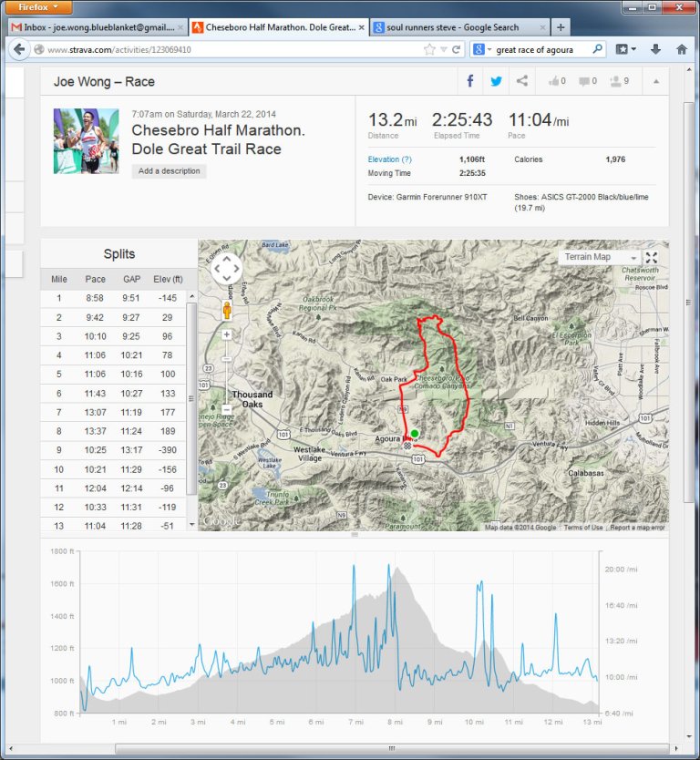Click the Pace column header in splits

coord(95,279)
